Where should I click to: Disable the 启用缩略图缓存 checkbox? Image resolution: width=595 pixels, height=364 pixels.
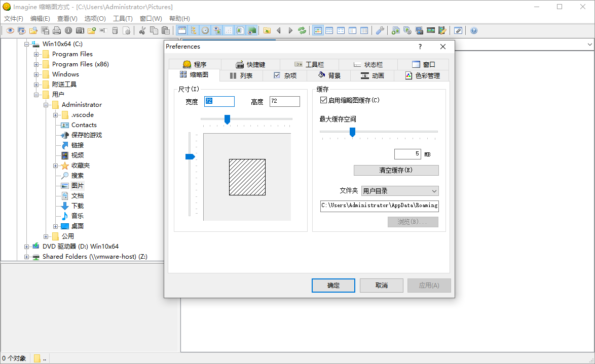coord(323,99)
